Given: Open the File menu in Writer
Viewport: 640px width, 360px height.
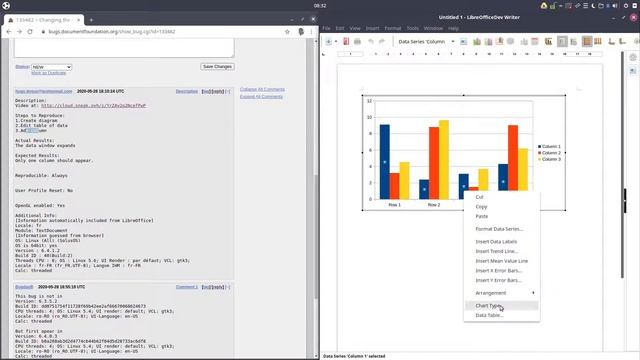Looking at the screenshot, I should click(327, 28).
